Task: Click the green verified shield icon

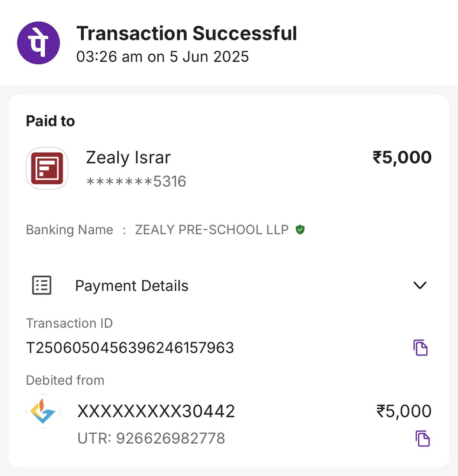Action: [300, 230]
